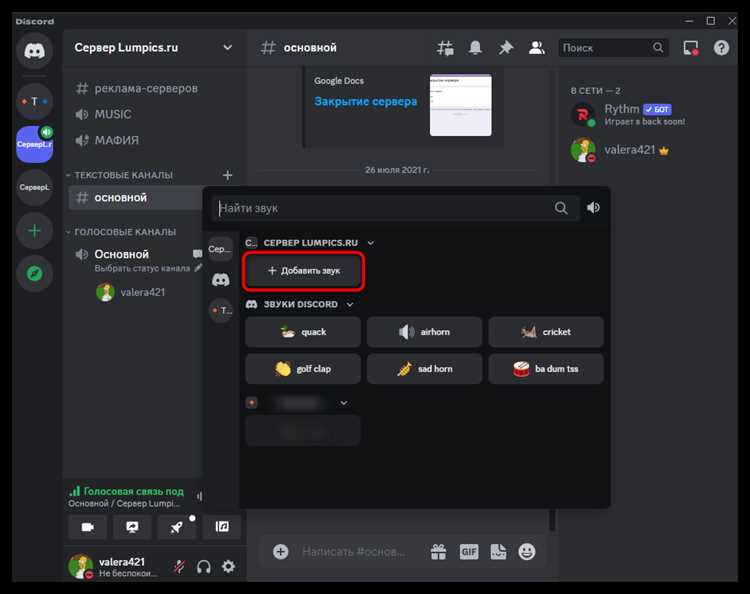Screen dimensions: 750x594
Task: Collapse the blurred server sounds section
Action: tap(343, 403)
